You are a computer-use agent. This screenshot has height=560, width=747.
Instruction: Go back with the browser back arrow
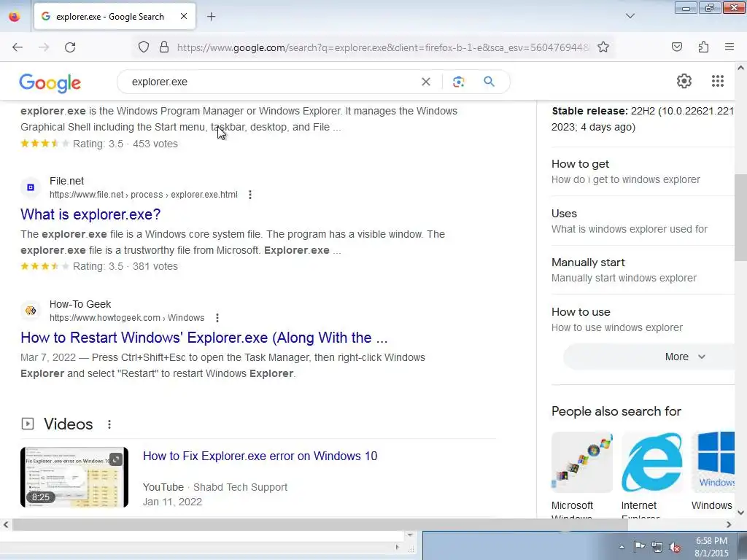[18, 47]
